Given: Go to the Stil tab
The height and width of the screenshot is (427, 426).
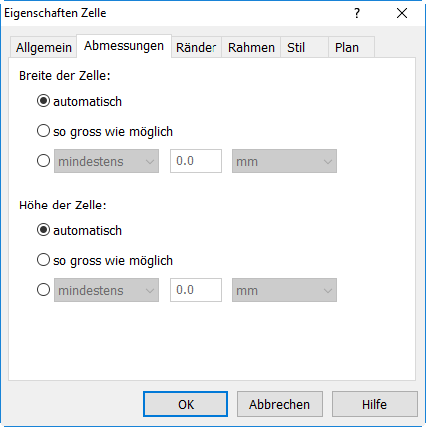Looking at the screenshot, I should (304, 48).
